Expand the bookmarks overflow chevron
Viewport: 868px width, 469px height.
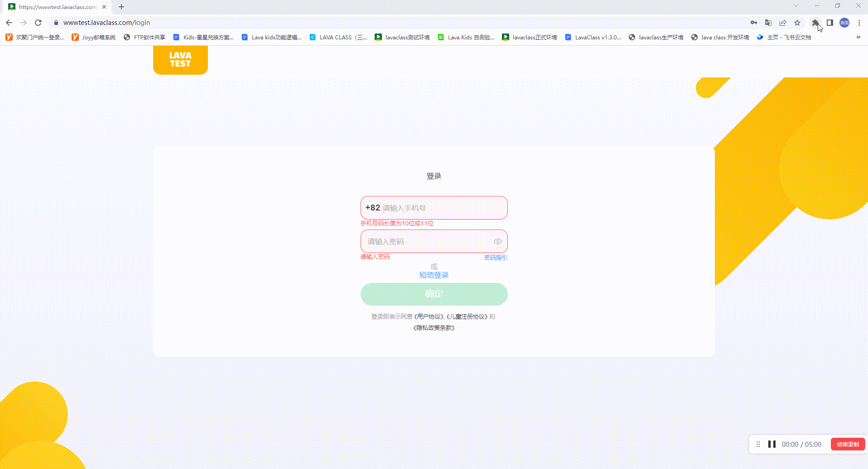click(858, 37)
